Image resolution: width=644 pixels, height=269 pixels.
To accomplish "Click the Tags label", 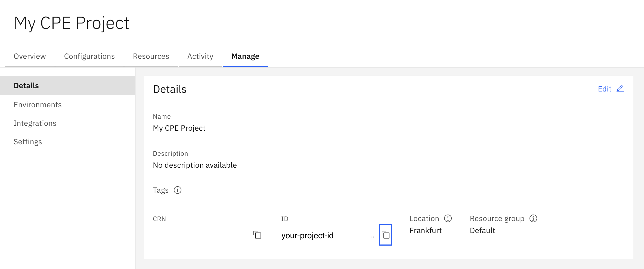I will tap(161, 190).
